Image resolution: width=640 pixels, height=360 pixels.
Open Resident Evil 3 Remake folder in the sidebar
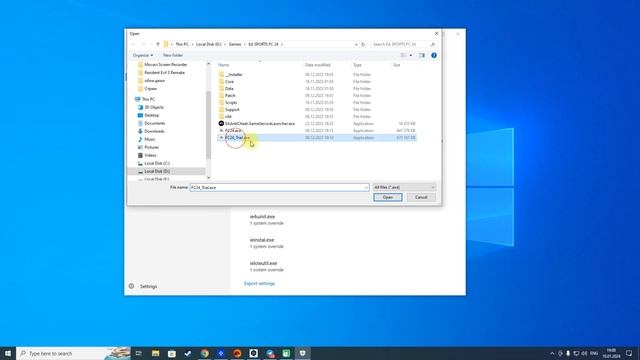pyautogui.click(x=164, y=73)
